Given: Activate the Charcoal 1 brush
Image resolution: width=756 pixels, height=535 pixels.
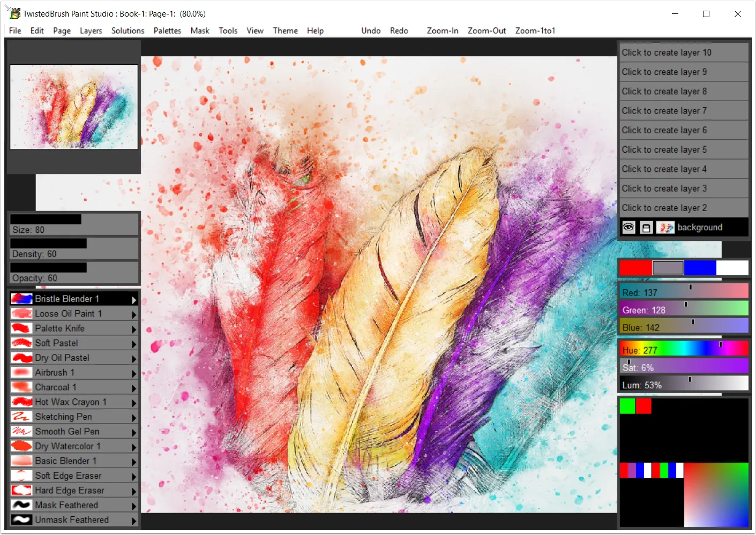Looking at the screenshot, I should tap(55, 387).
